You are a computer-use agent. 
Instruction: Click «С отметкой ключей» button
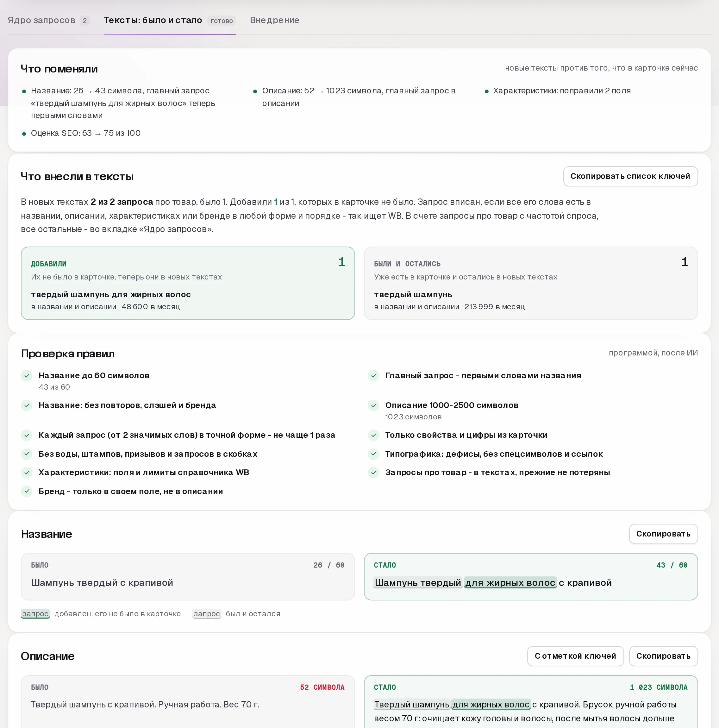tap(575, 656)
